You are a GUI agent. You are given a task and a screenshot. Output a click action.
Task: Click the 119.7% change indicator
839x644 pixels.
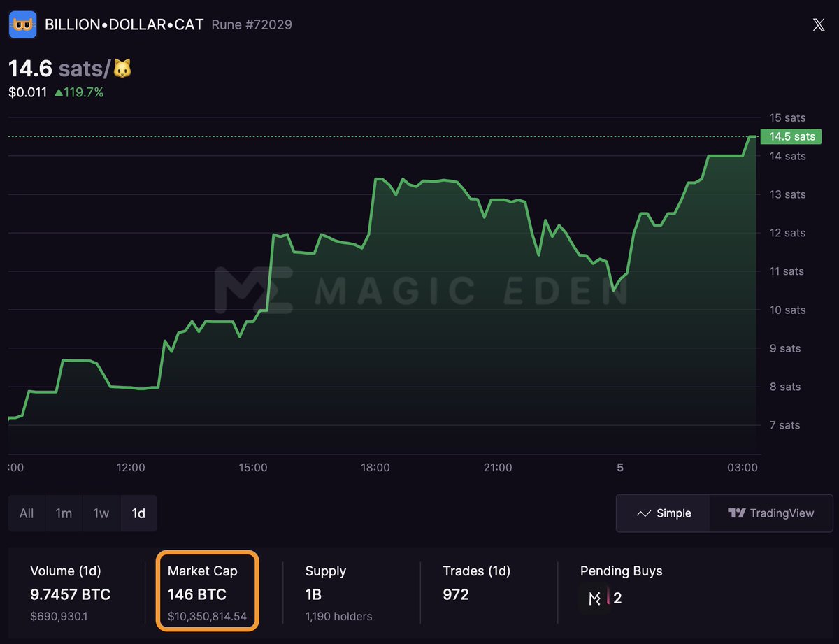click(x=79, y=92)
